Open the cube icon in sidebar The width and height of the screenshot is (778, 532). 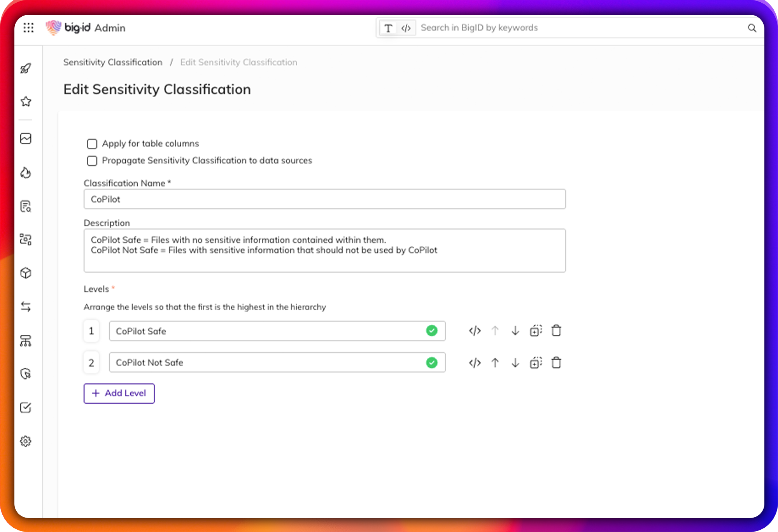click(26, 273)
